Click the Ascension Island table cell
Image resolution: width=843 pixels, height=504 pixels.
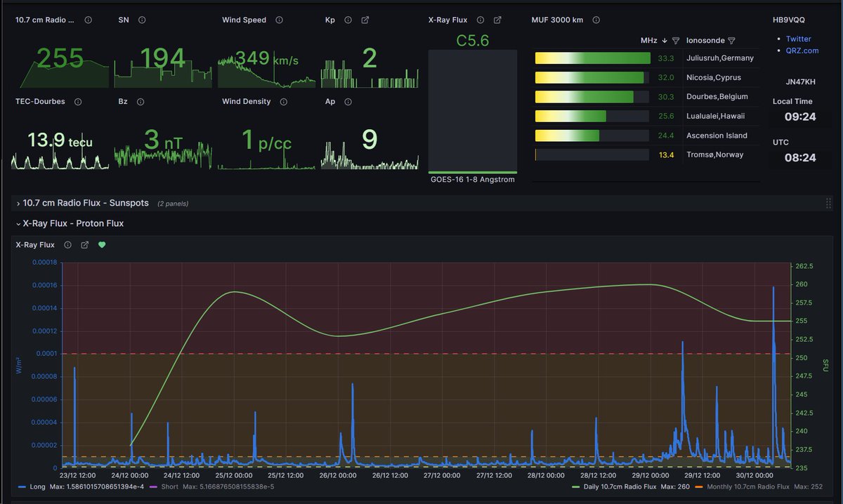pyautogui.click(x=717, y=135)
